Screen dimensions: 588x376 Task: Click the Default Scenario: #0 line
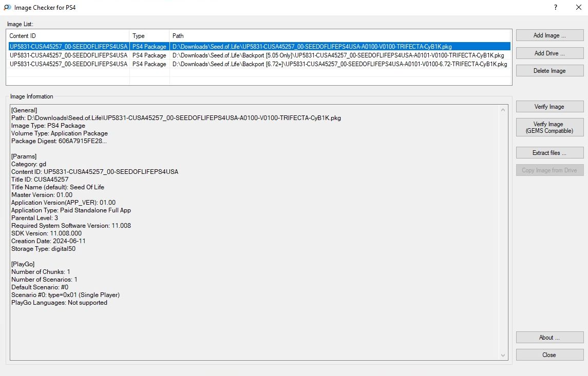pyautogui.click(x=40, y=287)
